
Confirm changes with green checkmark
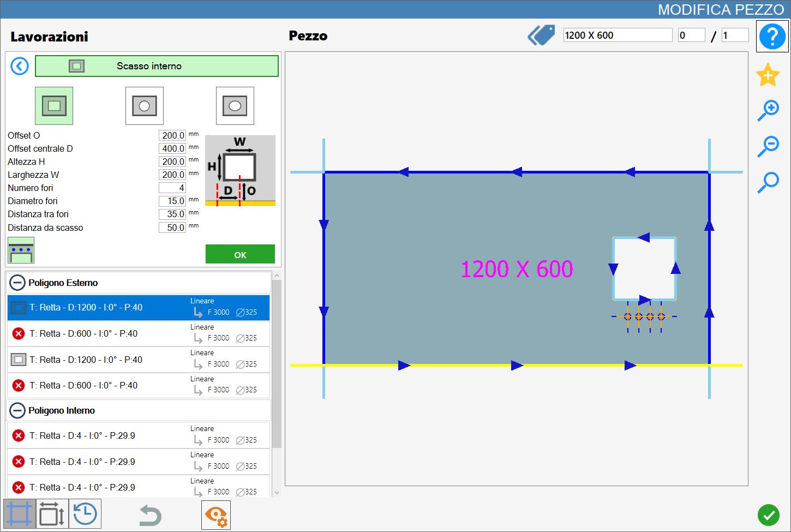point(769,515)
